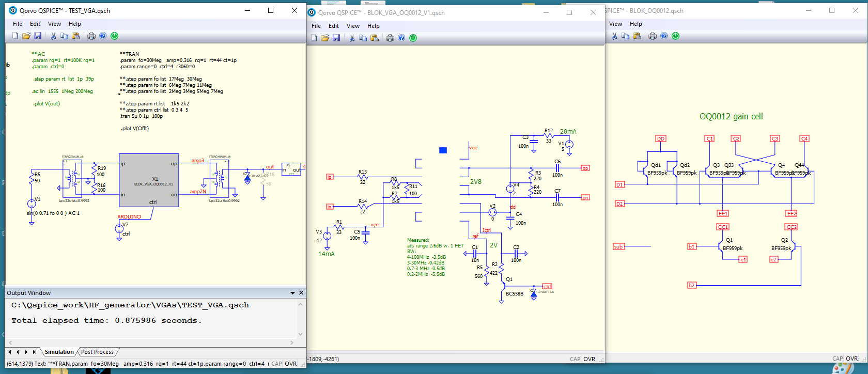Screen dimensions: 868x374
Task: Open File menu in TEST_VGA window
Action: 18,24
